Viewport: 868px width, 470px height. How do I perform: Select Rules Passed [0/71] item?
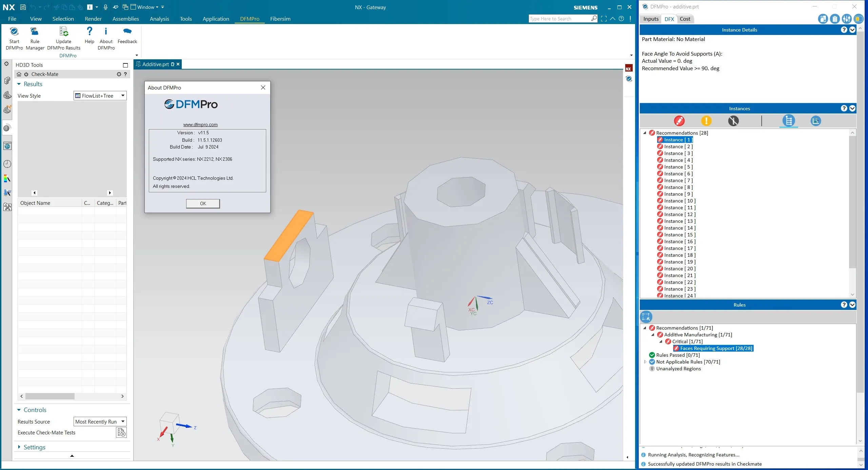tap(677, 355)
